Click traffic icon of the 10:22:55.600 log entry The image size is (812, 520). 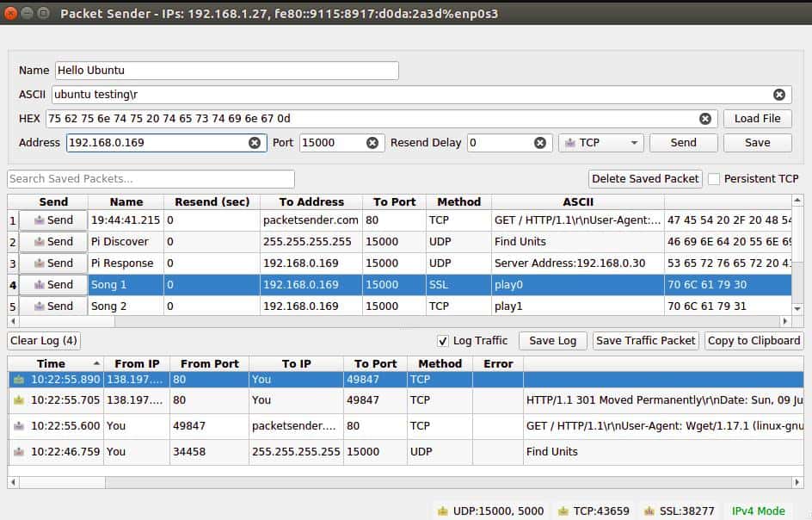point(19,426)
